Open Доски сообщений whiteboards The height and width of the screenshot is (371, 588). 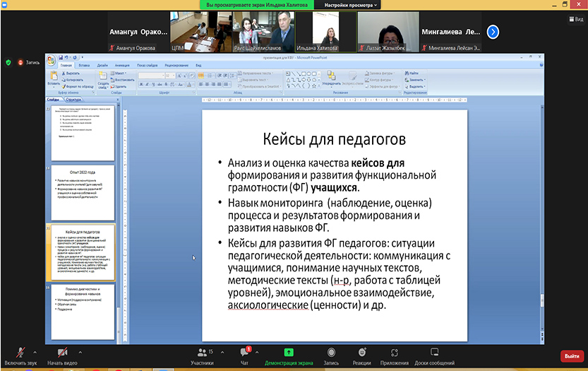point(434,355)
